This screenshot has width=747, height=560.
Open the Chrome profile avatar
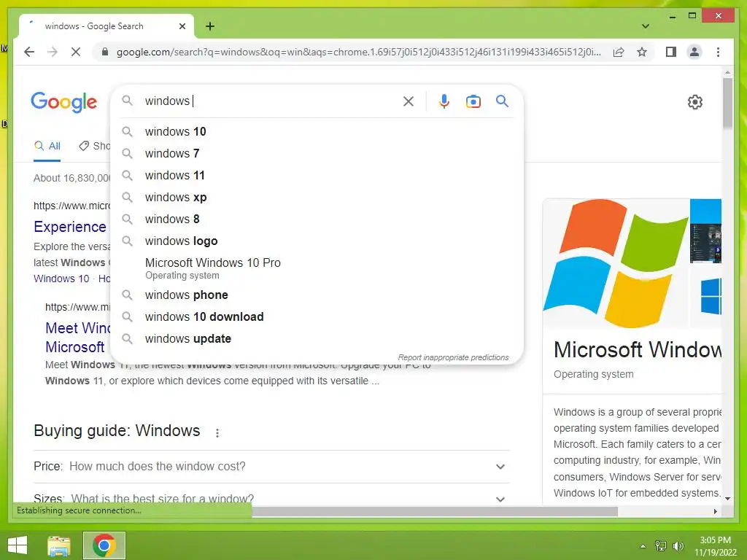[694, 52]
